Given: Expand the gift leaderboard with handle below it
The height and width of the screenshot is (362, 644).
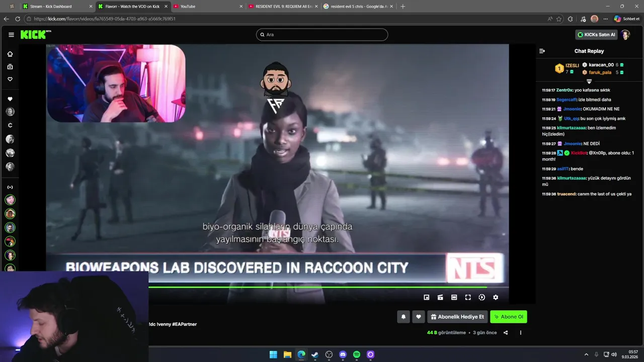Looking at the screenshot, I should [589, 81].
